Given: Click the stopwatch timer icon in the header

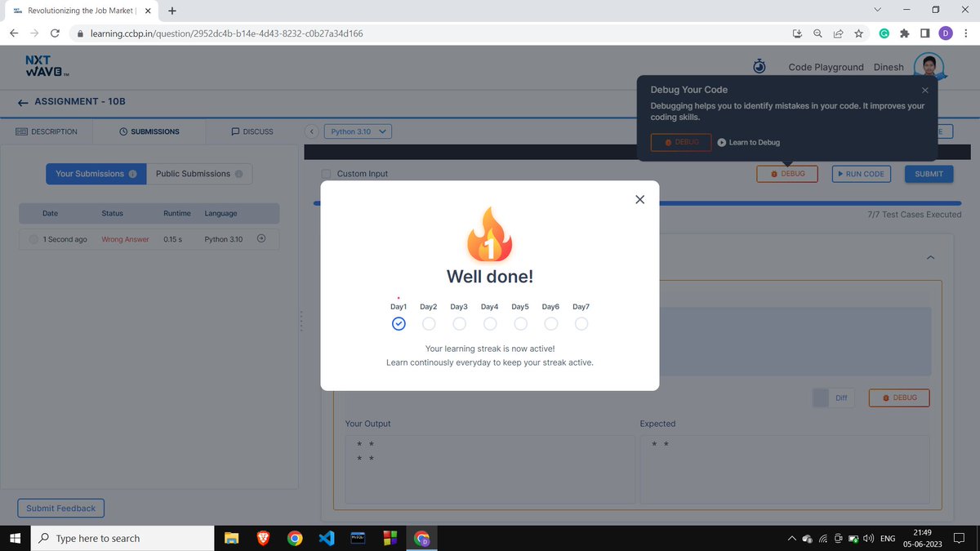Looking at the screenshot, I should pyautogui.click(x=759, y=66).
